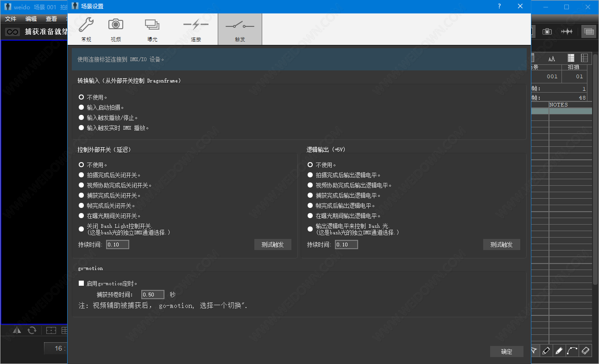Select 拍摄完成后输出逻辑电平 option
Screen dimensions: 599x364
tap(344, 175)
